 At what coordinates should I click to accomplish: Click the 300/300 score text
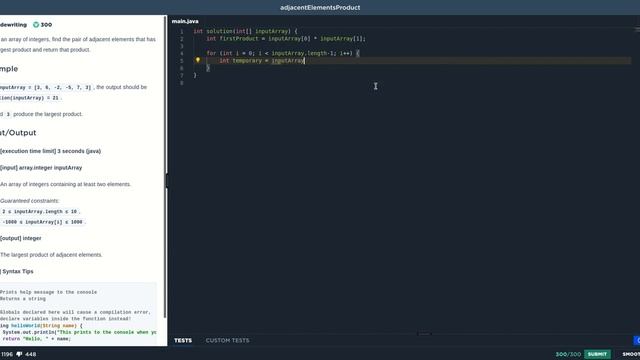click(x=568, y=354)
